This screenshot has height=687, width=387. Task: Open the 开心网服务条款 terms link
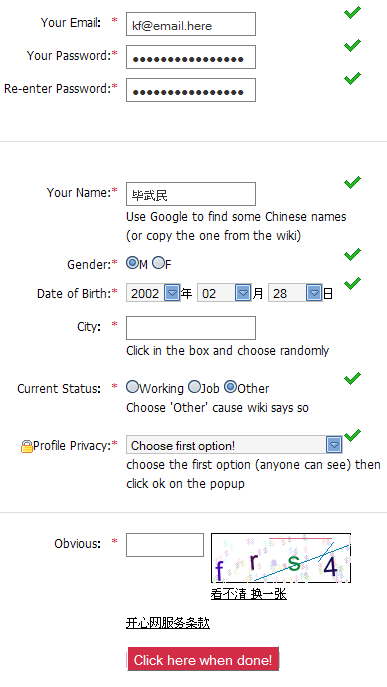coord(168,623)
